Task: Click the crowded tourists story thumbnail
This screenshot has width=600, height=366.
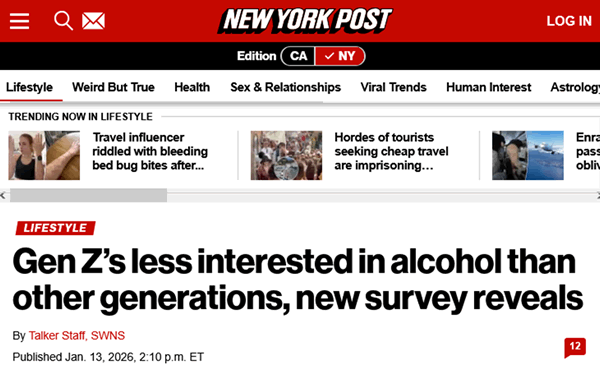Action: (x=286, y=155)
